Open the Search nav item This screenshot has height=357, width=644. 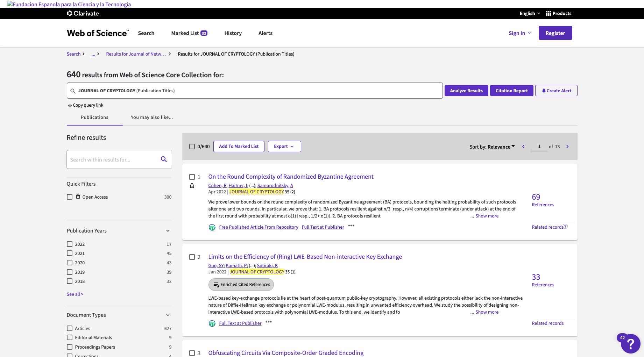[146, 33]
